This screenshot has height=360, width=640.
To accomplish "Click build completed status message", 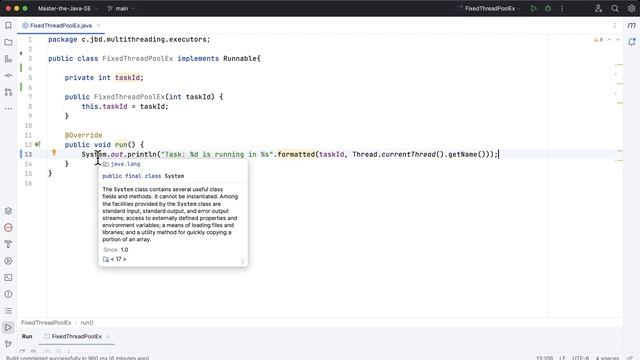I will [78, 358].
